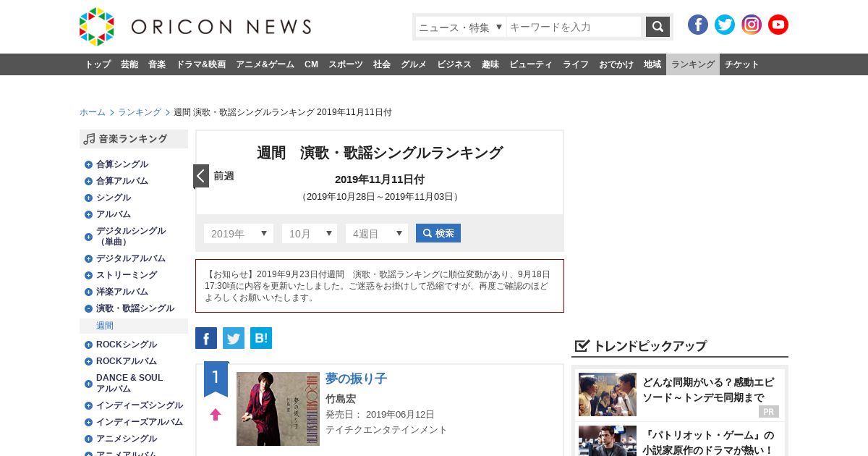Open the Oricon Facebook page icon in header

pos(698,25)
